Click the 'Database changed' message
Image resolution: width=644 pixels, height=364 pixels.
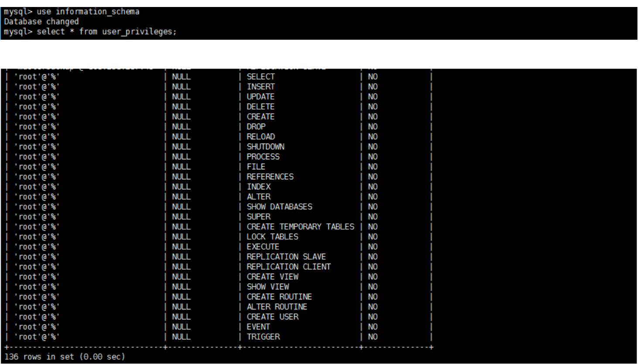(41, 21)
